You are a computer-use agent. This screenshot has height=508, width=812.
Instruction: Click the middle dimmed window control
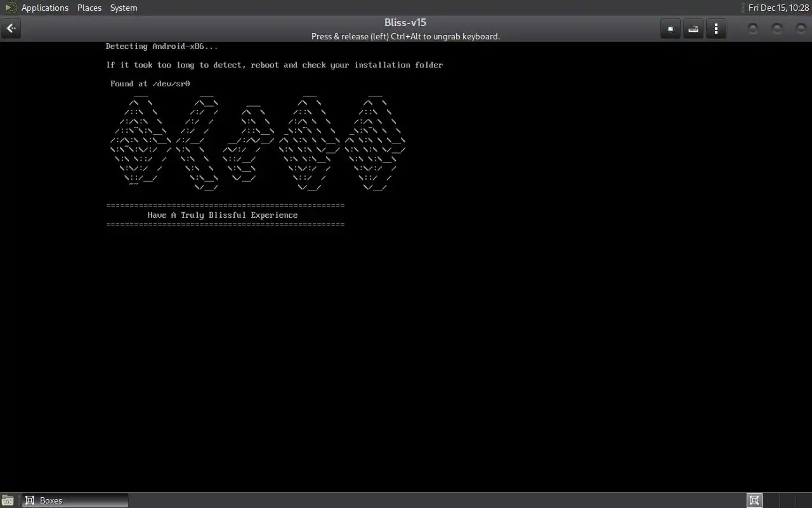776,29
